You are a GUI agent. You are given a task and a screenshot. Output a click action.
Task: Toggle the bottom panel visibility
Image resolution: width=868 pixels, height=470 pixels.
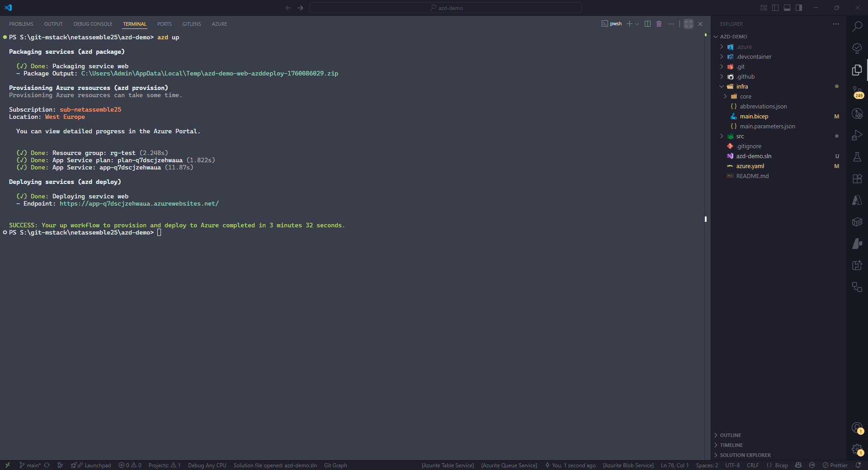coord(787,8)
